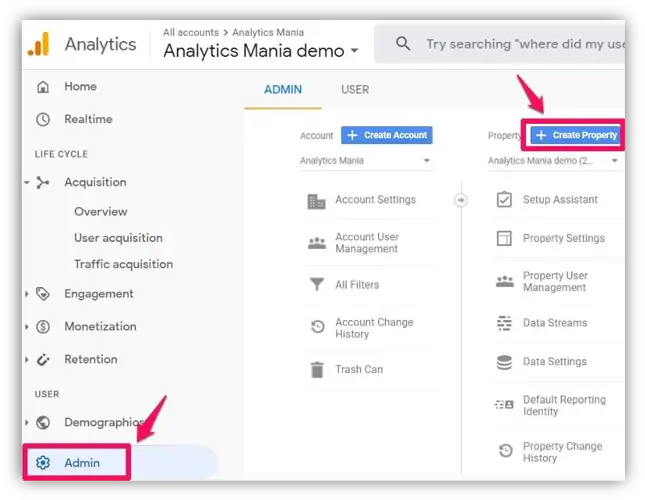The height and width of the screenshot is (500, 645).
Task: Click the Property Change History clock icon
Action: pos(506,451)
